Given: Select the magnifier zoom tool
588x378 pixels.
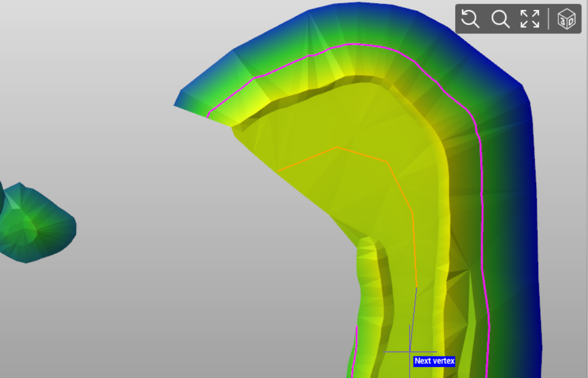Looking at the screenshot, I should click(x=500, y=19).
